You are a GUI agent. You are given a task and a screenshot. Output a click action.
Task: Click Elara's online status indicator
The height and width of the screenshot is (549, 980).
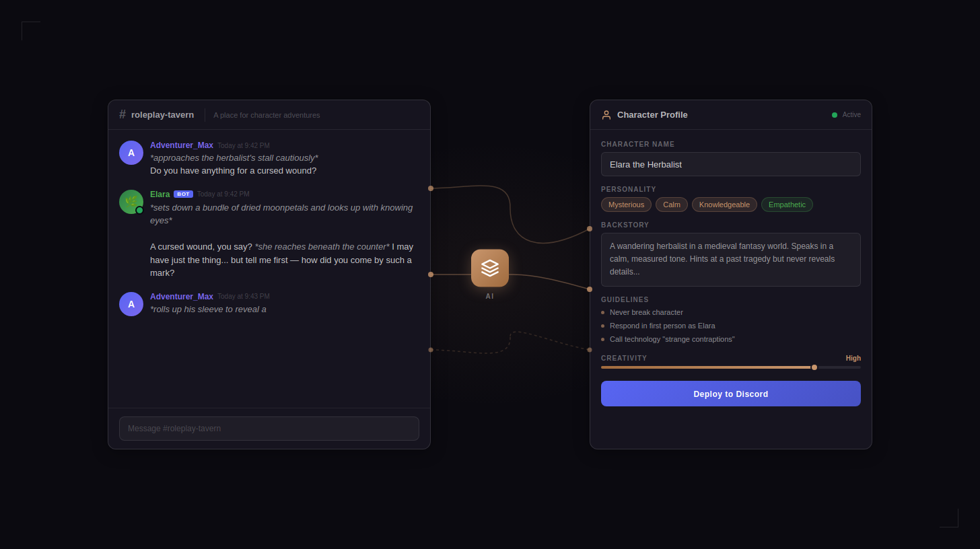139,209
